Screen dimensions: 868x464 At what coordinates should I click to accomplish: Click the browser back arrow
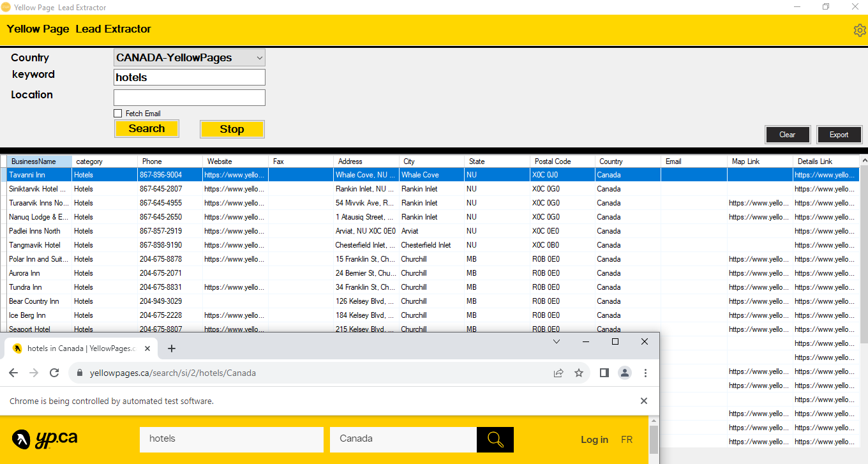point(13,373)
